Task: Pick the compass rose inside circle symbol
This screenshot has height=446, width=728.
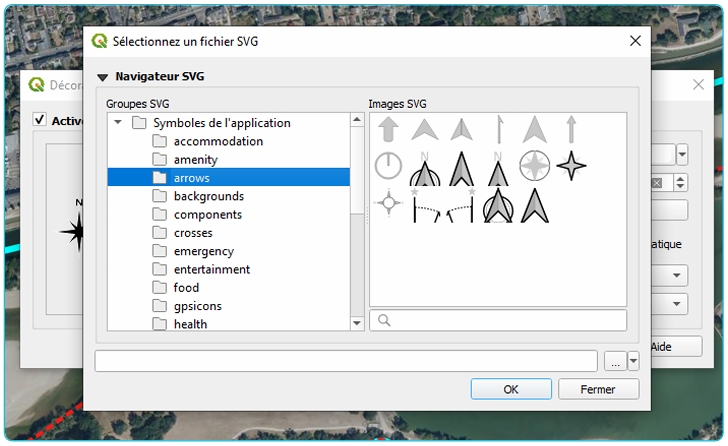Action: click(x=534, y=166)
